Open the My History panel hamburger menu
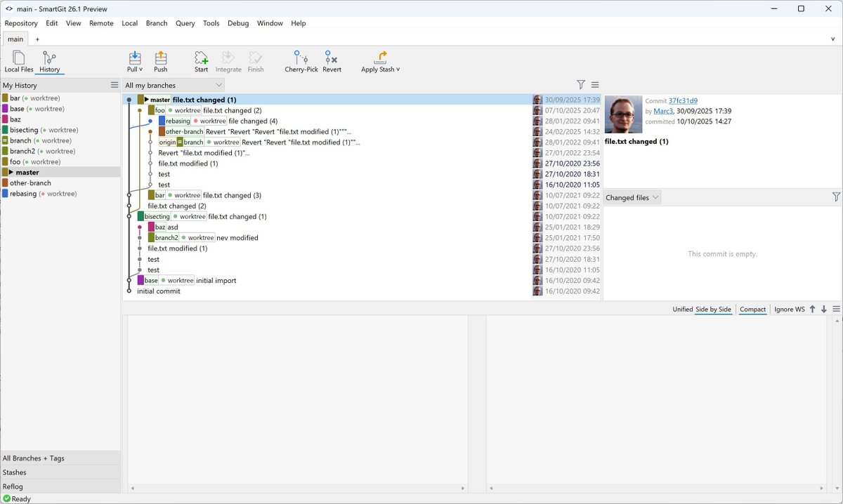Screen dimensions: 843x504 click(115, 85)
